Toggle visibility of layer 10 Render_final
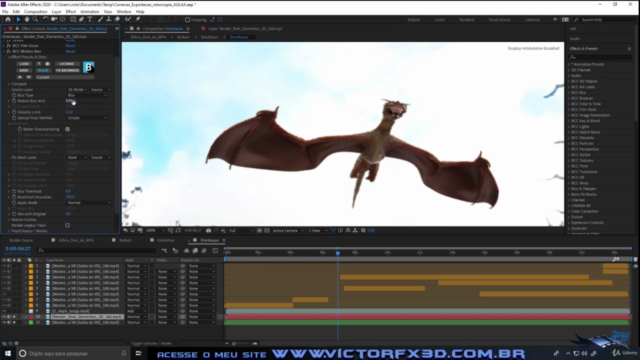The height and width of the screenshot is (360, 640). 4,317
